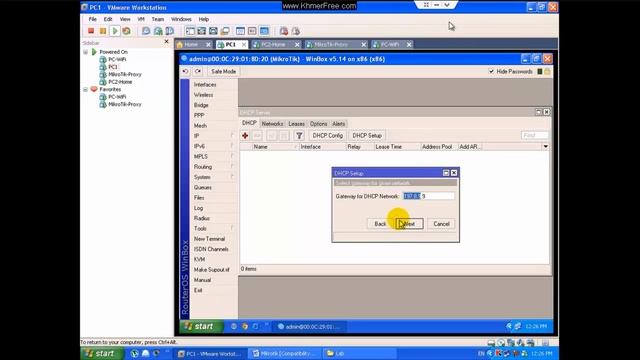The height and width of the screenshot is (360, 640).
Task: Open the File menu in VMware
Action: 93,19
